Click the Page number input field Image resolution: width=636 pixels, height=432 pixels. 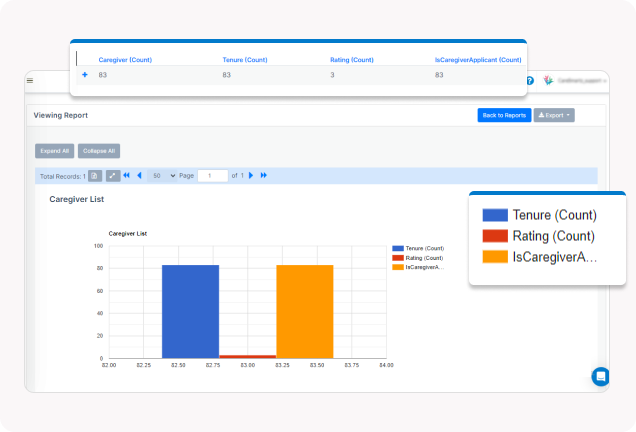pyautogui.click(x=213, y=176)
